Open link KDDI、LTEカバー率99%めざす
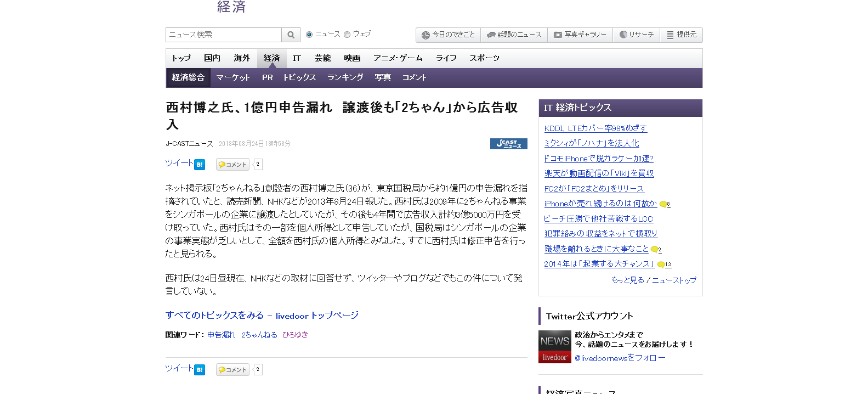 tap(595, 128)
